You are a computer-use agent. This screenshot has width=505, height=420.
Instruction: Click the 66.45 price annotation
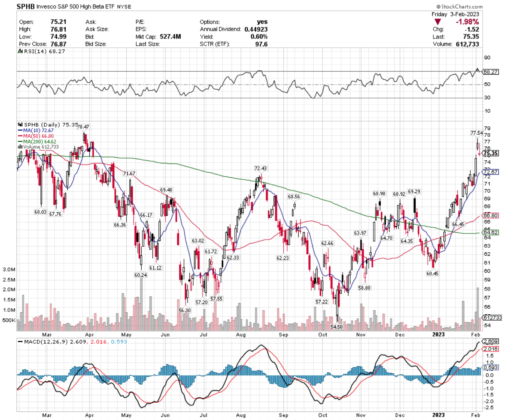[458, 224]
